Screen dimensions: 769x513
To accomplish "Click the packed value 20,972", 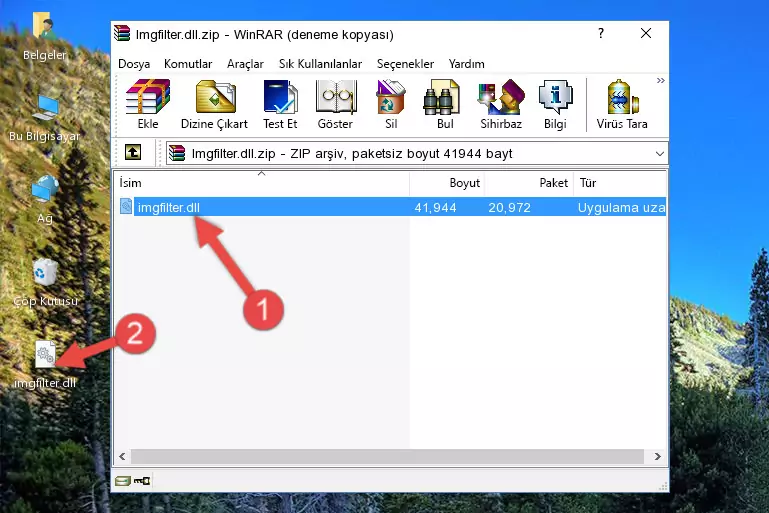I will click(509, 207).
